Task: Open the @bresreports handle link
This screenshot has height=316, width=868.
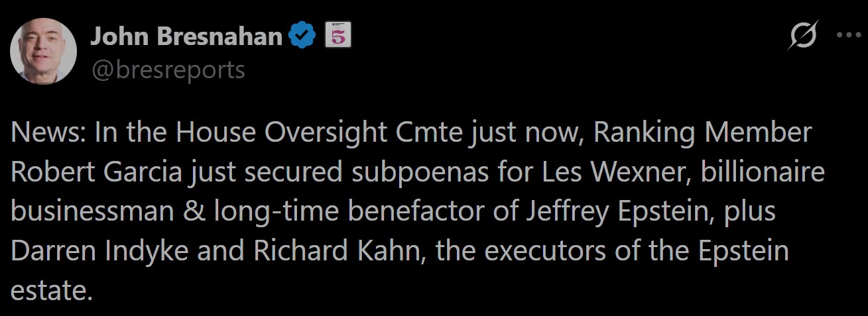Action: 167,70
